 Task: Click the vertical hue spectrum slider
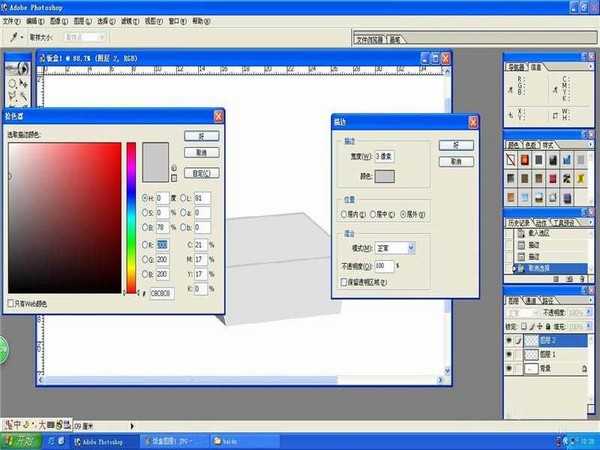tap(131, 218)
